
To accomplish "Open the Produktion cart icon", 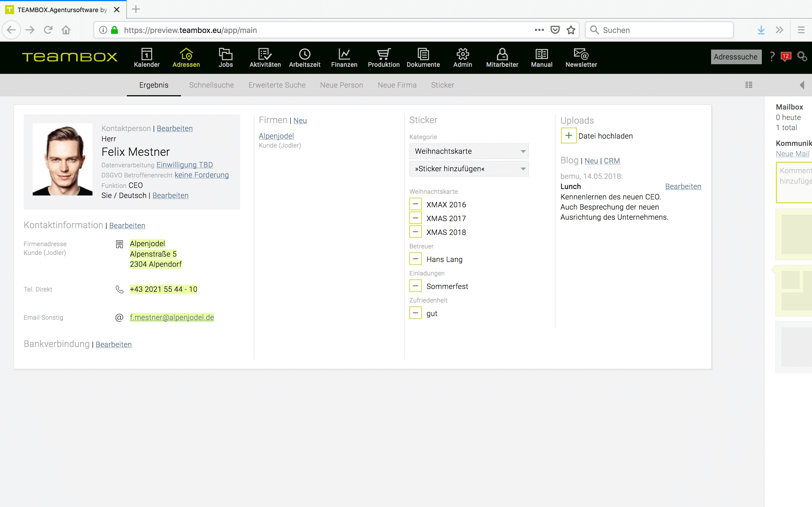I will pyautogui.click(x=383, y=54).
